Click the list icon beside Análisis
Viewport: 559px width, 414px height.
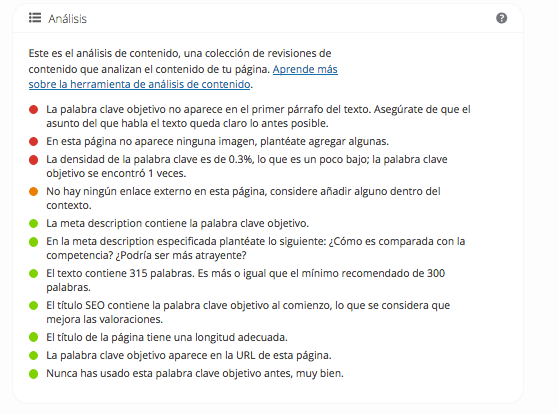(35, 17)
